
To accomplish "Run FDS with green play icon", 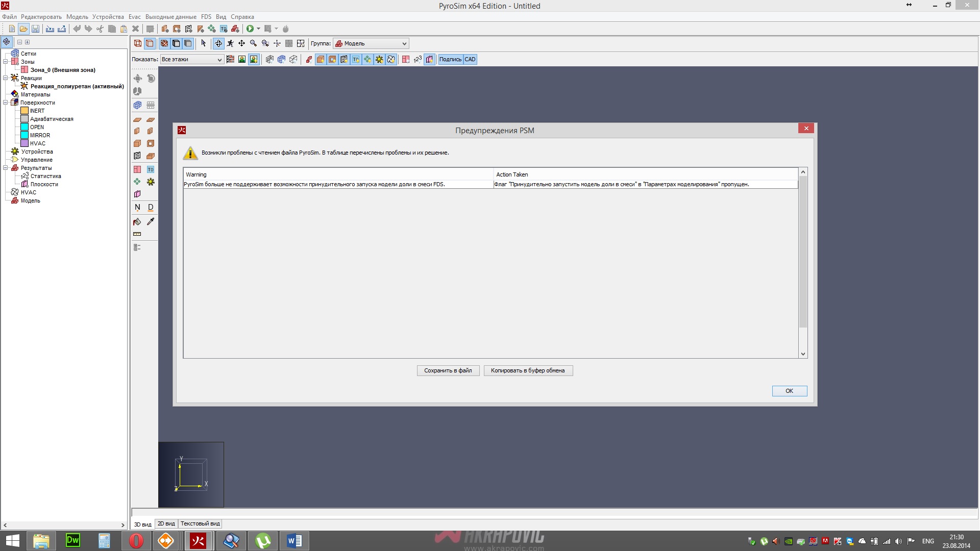I will (250, 29).
